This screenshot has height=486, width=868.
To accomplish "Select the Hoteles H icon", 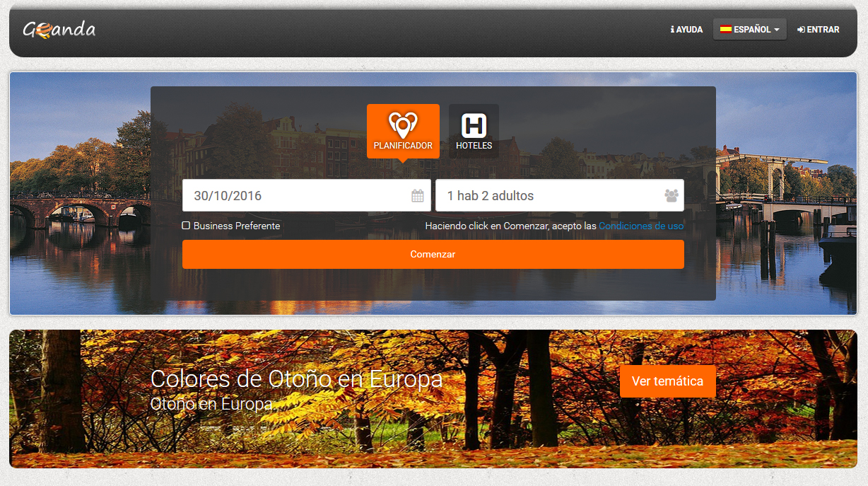I will click(474, 126).
